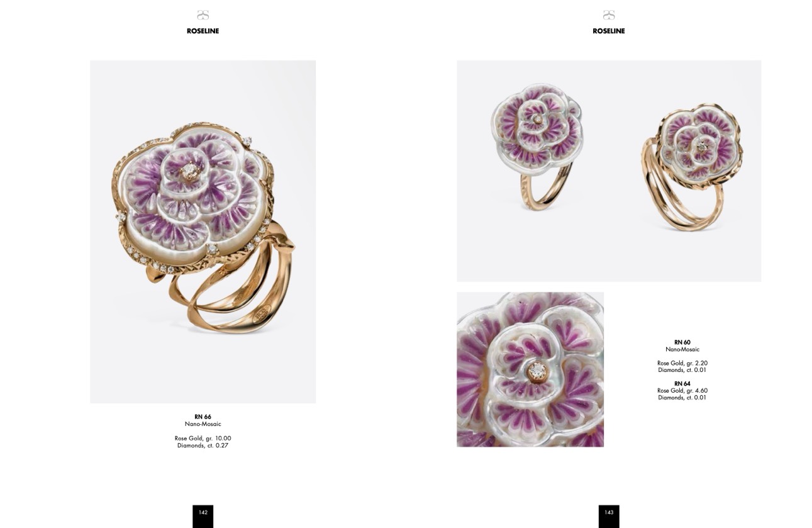Select the ROSELINE heading on page 142

click(x=203, y=31)
